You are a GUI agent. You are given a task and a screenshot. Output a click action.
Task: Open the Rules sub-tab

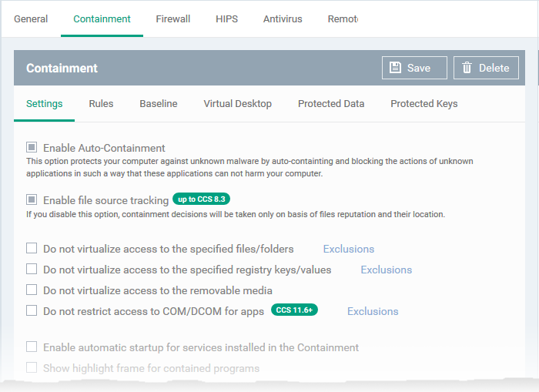(x=101, y=103)
